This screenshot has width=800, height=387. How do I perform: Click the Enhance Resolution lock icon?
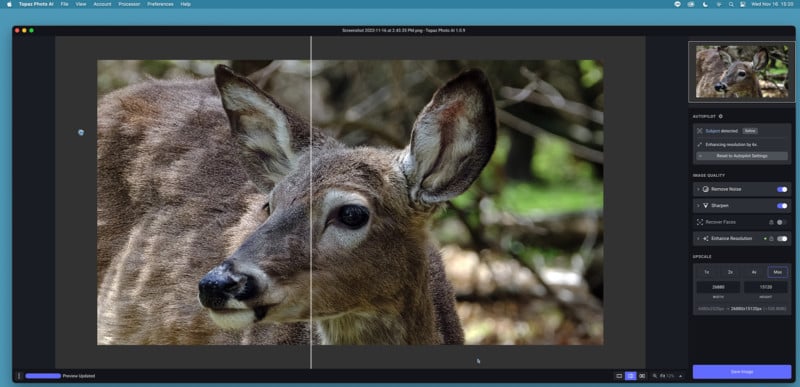click(771, 239)
